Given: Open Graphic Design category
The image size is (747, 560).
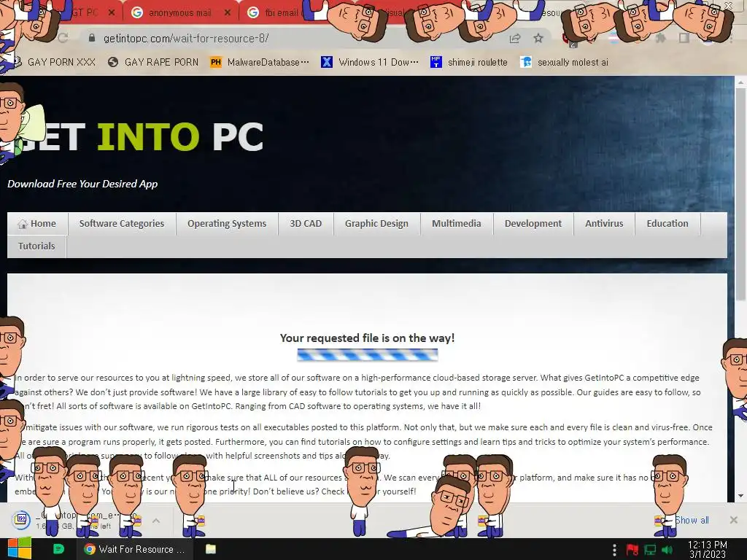Looking at the screenshot, I should (x=376, y=223).
